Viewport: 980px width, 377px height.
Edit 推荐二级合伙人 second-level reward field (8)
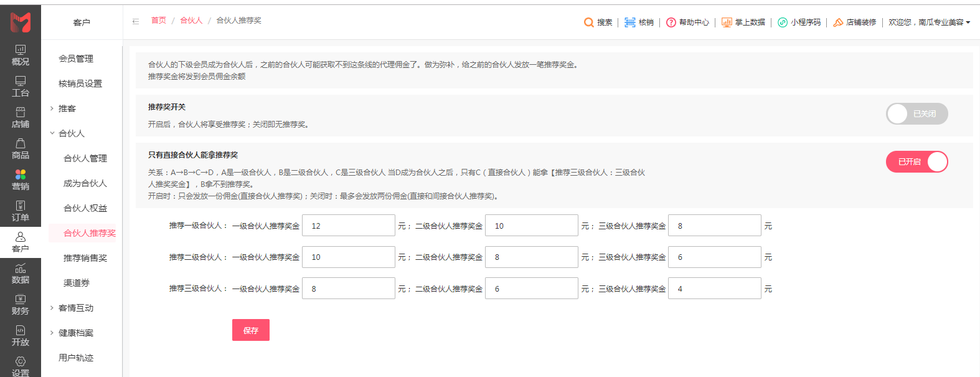click(532, 257)
